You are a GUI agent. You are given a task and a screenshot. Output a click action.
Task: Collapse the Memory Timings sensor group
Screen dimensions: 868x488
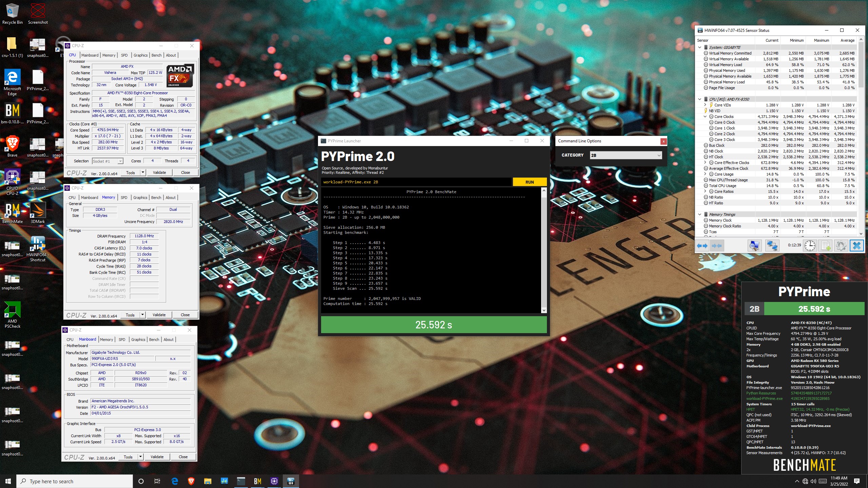coord(699,215)
